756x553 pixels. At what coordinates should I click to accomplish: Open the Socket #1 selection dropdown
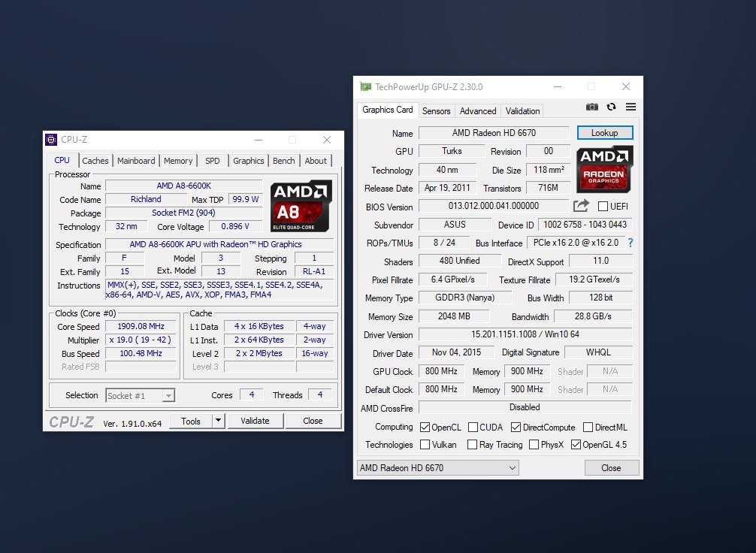pyautogui.click(x=140, y=396)
